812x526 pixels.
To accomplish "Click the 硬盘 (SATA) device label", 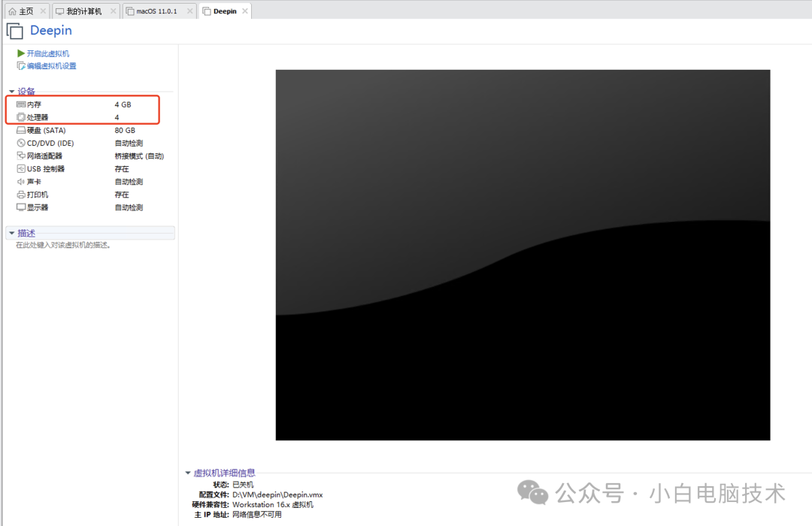I will click(47, 131).
